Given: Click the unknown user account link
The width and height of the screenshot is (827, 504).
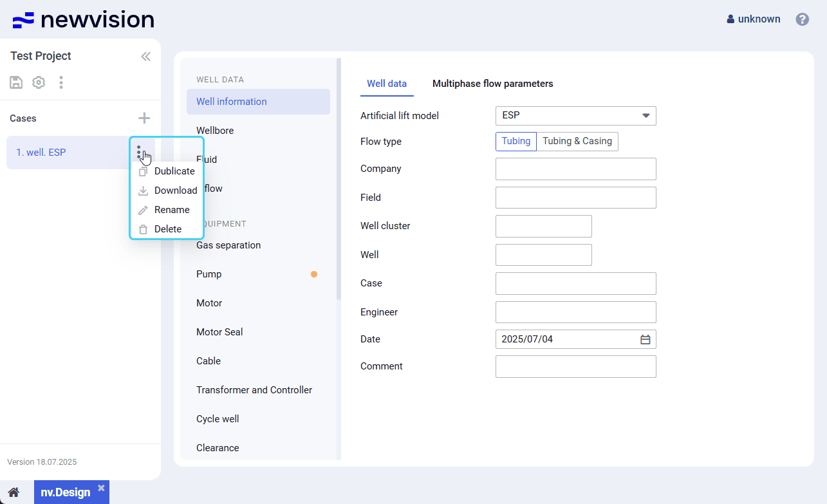Looking at the screenshot, I should [x=753, y=19].
